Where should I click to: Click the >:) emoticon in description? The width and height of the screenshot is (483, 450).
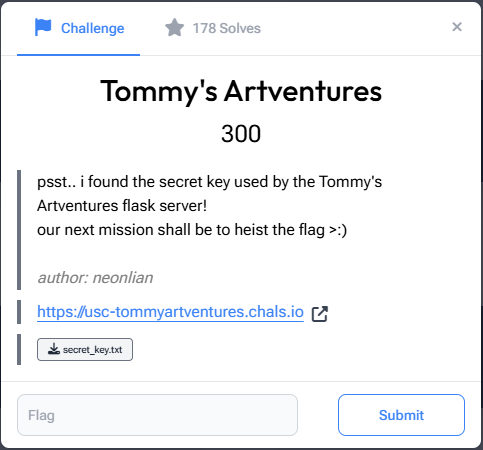(x=338, y=230)
